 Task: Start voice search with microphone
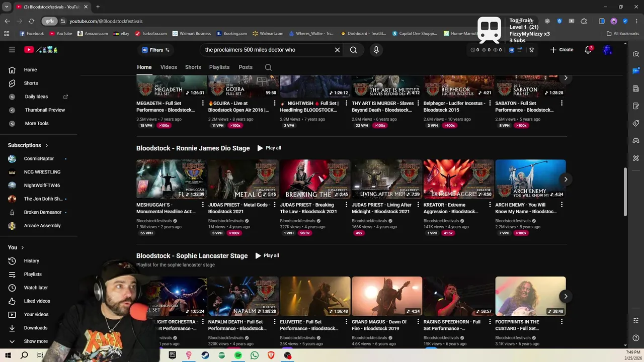tap(376, 50)
